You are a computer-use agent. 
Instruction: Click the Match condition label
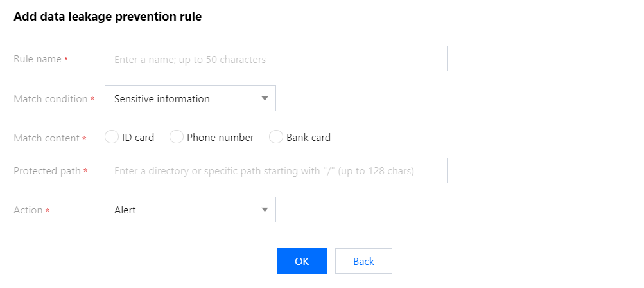click(x=50, y=99)
